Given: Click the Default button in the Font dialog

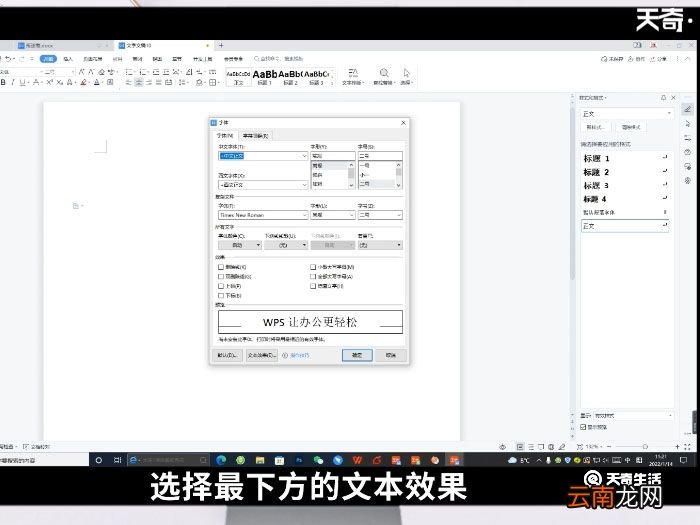Looking at the screenshot, I should point(228,355).
